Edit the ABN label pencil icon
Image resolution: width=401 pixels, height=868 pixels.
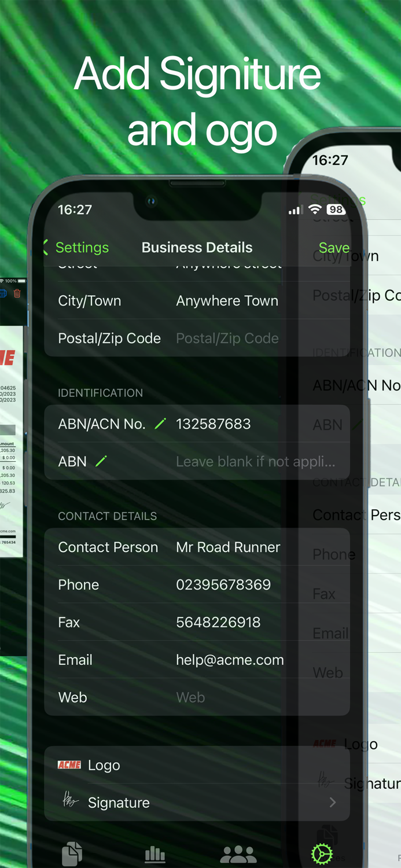[x=101, y=461]
